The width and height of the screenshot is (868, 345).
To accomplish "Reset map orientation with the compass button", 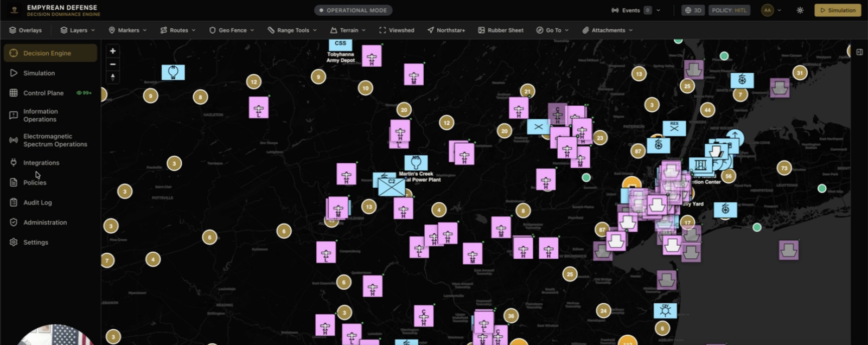I will click(113, 77).
